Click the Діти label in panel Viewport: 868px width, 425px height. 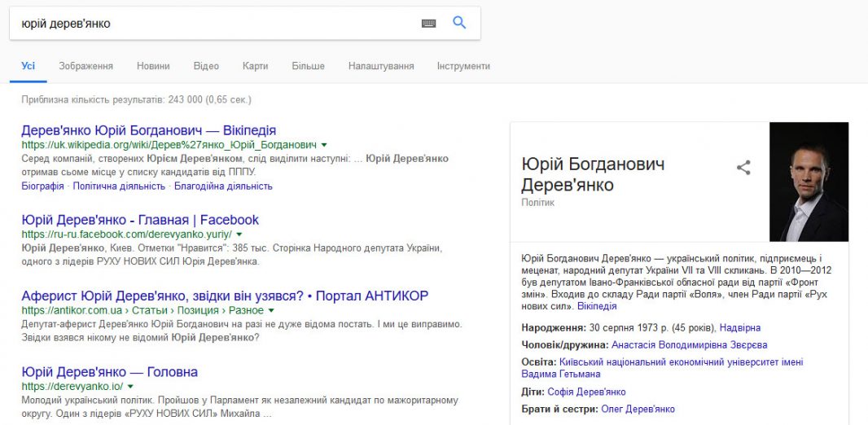[x=533, y=392]
